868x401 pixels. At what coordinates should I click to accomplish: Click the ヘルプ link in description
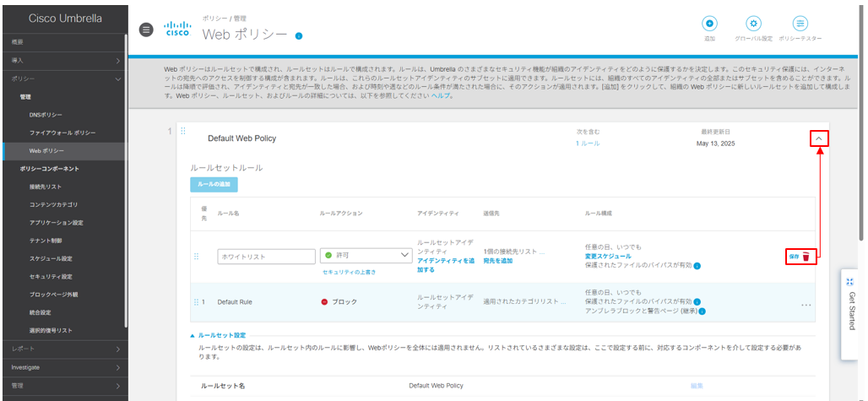(x=442, y=95)
